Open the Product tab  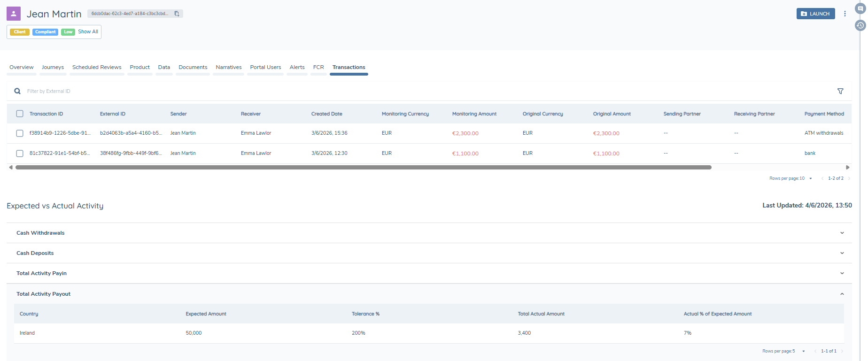(x=140, y=67)
